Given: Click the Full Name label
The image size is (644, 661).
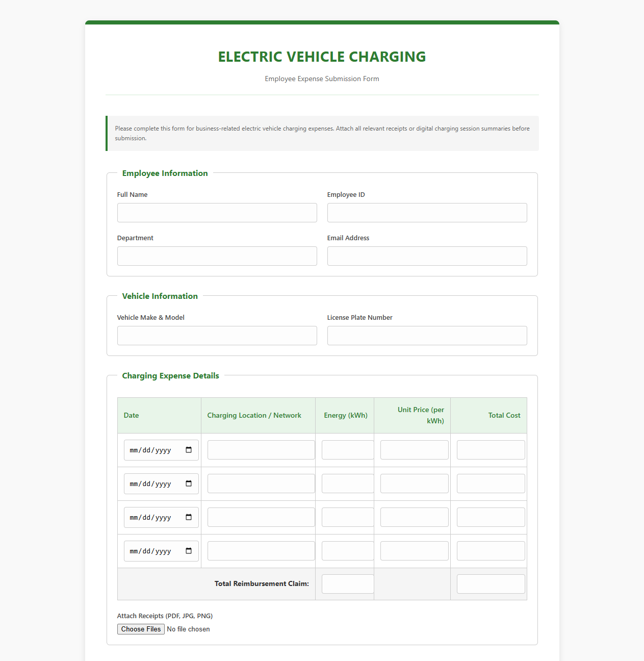Looking at the screenshot, I should [x=132, y=194].
